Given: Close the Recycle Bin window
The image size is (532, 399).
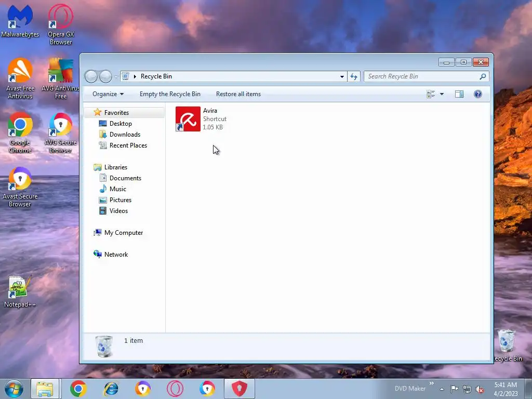Looking at the screenshot, I should [x=481, y=62].
